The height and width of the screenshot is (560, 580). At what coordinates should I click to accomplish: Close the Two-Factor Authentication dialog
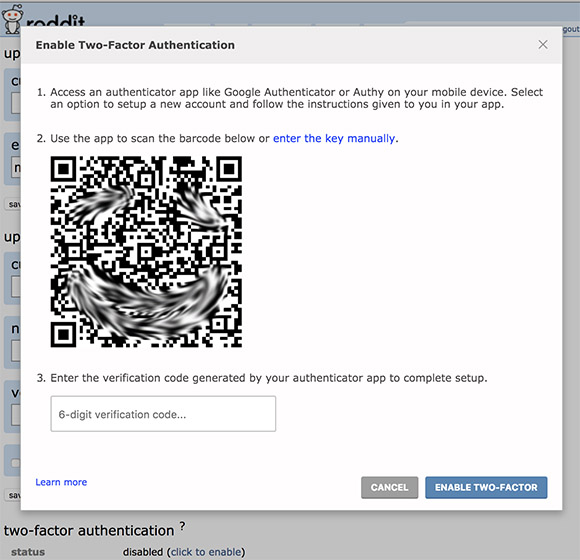coord(543,45)
